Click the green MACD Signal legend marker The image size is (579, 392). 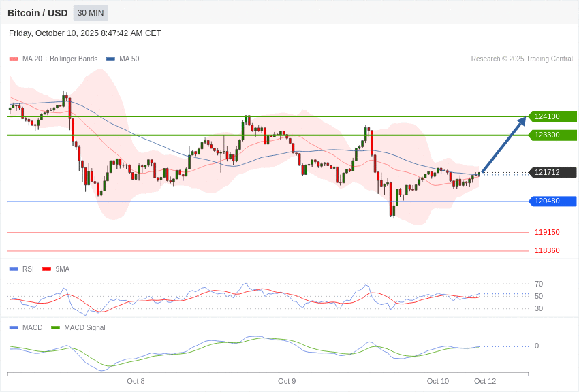[55, 328]
